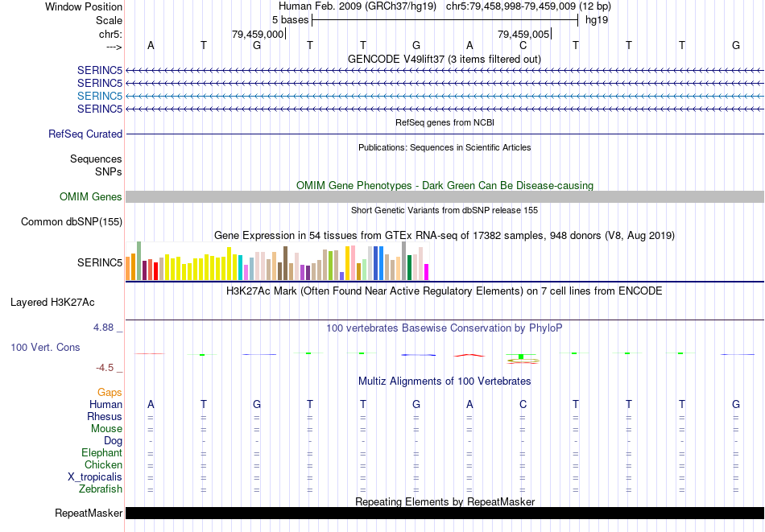
Task: Click the SNPs track label
Action: tap(109, 171)
